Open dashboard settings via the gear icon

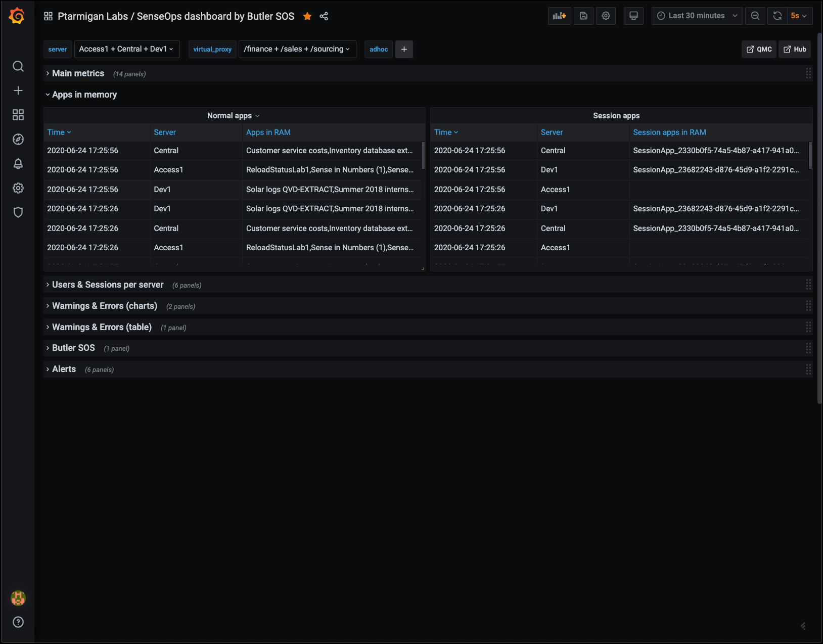606,16
